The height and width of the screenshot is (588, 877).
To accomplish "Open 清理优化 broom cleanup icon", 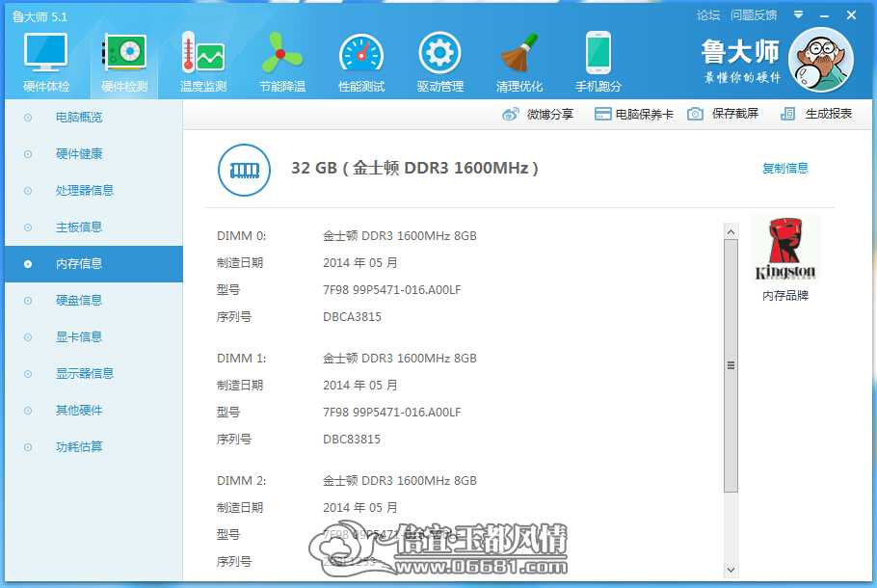I will click(x=519, y=53).
